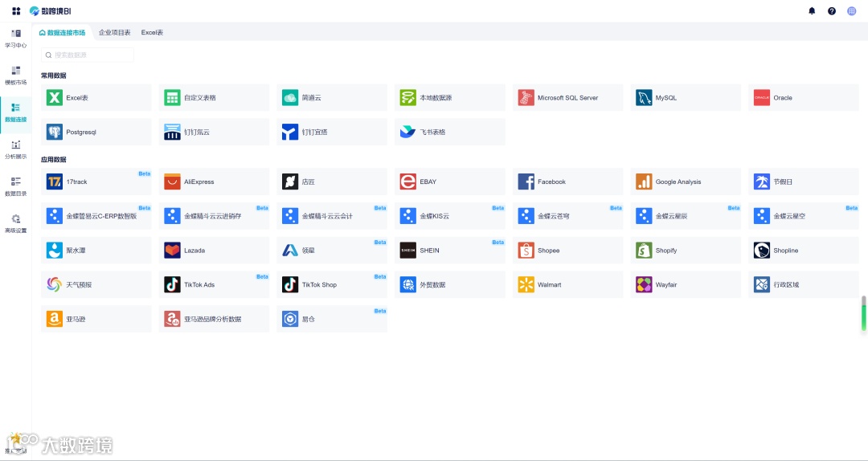
Task: Open the Postgresql elephant icon
Action: tap(55, 132)
